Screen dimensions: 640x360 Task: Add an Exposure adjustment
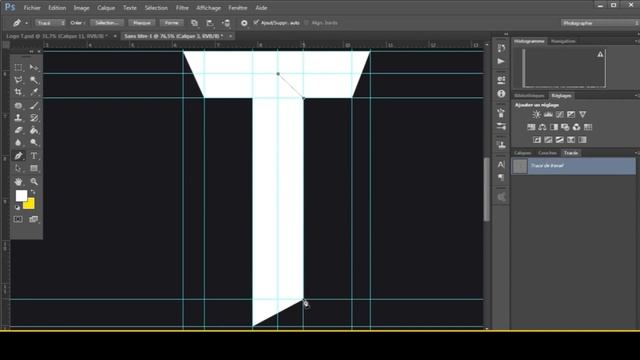pyautogui.click(x=571, y=115)
